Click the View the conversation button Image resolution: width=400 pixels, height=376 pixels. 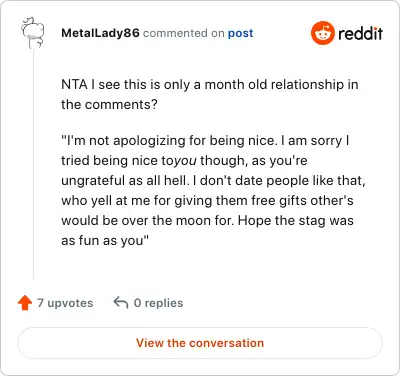tap(200, 343)
